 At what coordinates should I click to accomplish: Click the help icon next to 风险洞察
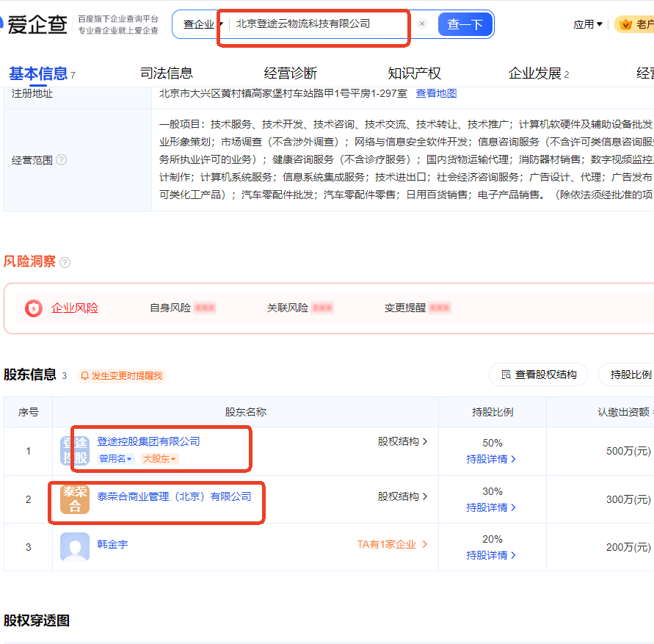(65, 262)
